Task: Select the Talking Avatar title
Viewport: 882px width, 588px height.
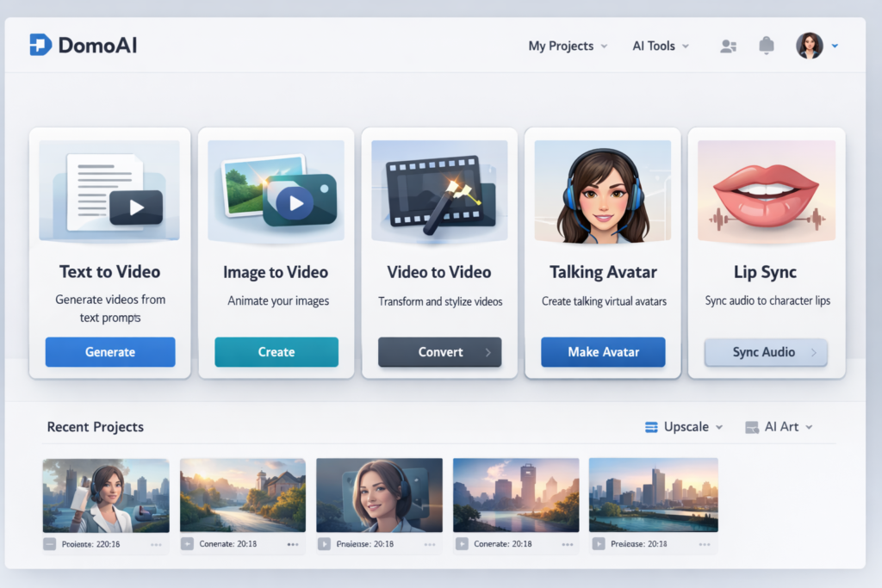Action: [603, 273]
